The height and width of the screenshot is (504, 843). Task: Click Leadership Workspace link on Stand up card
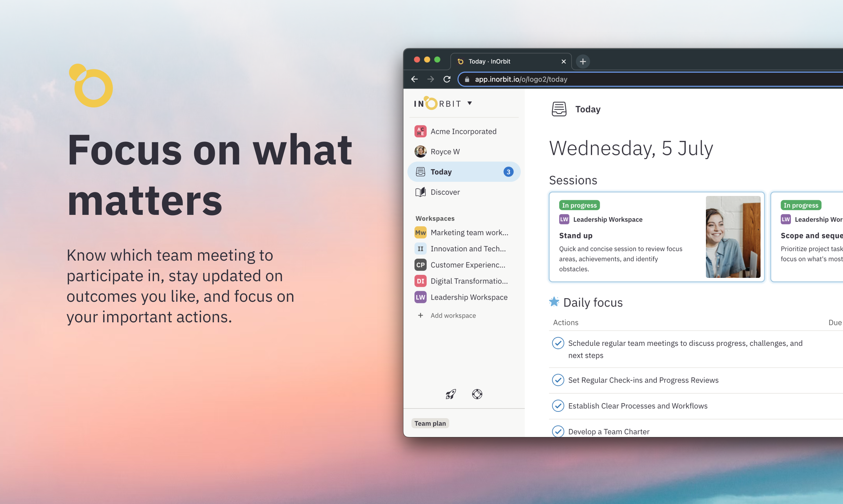608,220
